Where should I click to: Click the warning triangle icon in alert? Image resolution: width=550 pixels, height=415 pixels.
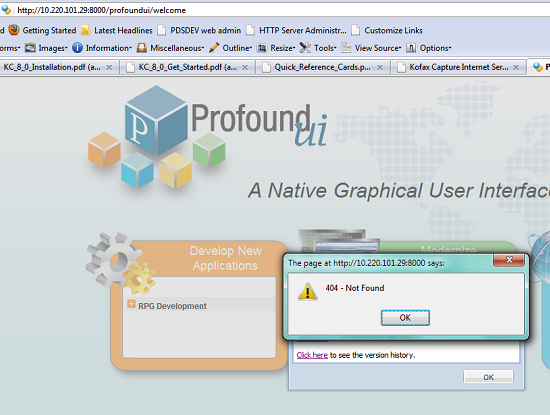[x=308, y=292]
